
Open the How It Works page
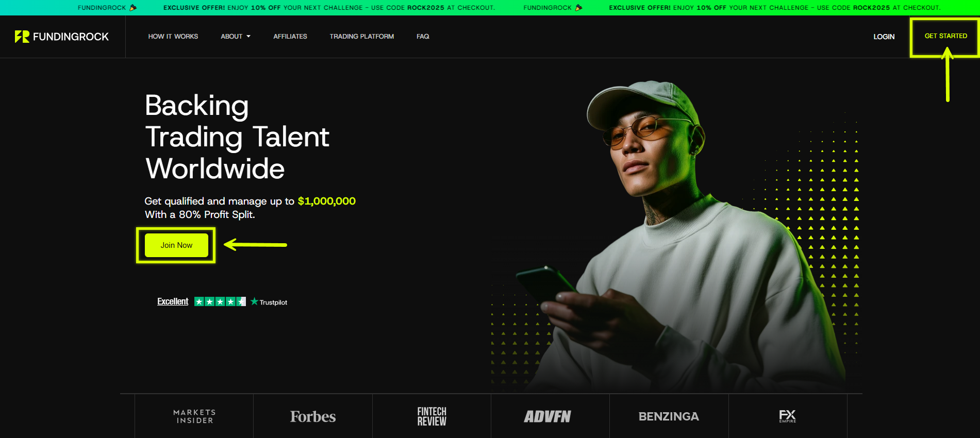[173, 37]
